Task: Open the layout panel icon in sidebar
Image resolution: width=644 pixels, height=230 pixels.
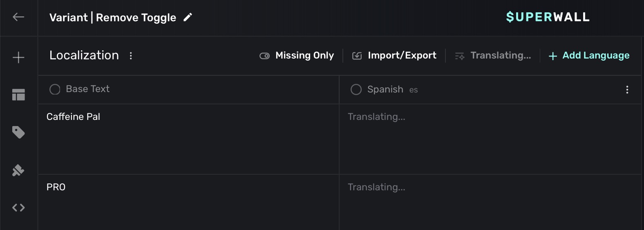Action: point(18,95)
